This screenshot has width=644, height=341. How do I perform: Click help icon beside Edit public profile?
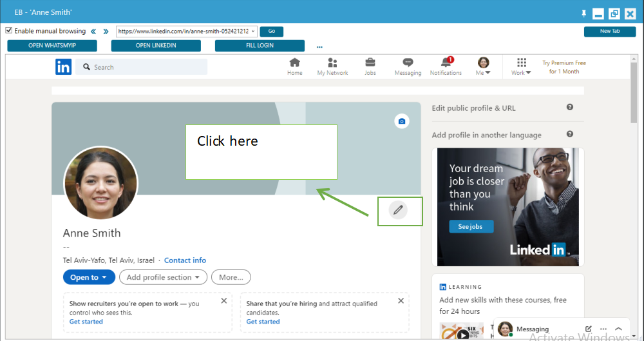(x=570, y=108)
